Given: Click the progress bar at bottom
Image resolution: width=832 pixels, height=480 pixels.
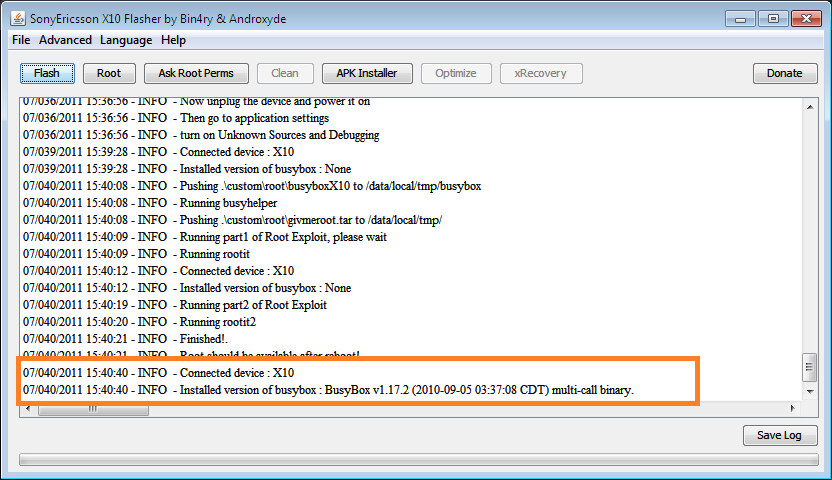Looking at the screenshot, I should pos(419,460).
